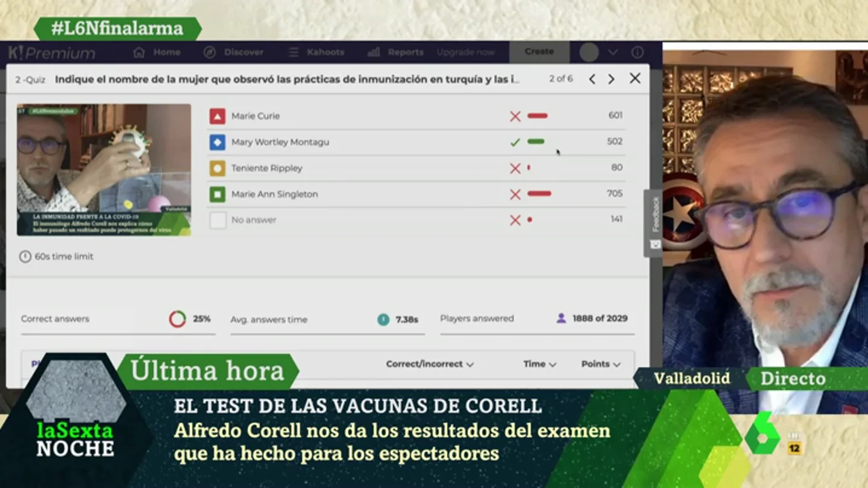868x488 pixels.
Task: Click the 7.38s average time value
Action: (x=407, y=319)
